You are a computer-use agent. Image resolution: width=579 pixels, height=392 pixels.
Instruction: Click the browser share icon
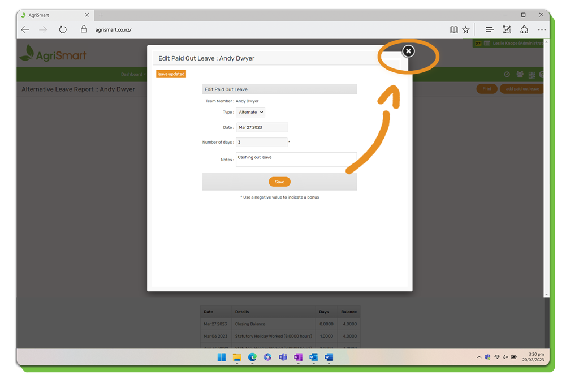(524, 30)
